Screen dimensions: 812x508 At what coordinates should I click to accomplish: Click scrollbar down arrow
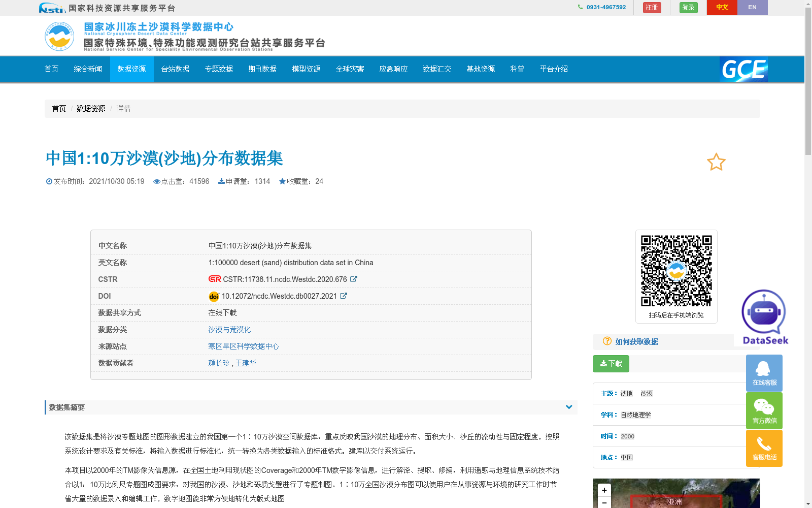[x=808, y=504]
